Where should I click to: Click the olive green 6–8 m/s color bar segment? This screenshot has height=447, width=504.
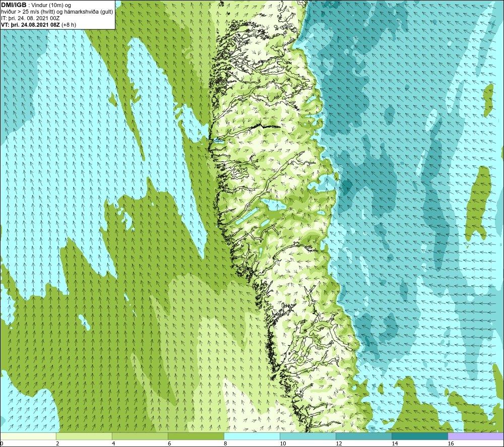pyautogui.click(x=196, y=436)
